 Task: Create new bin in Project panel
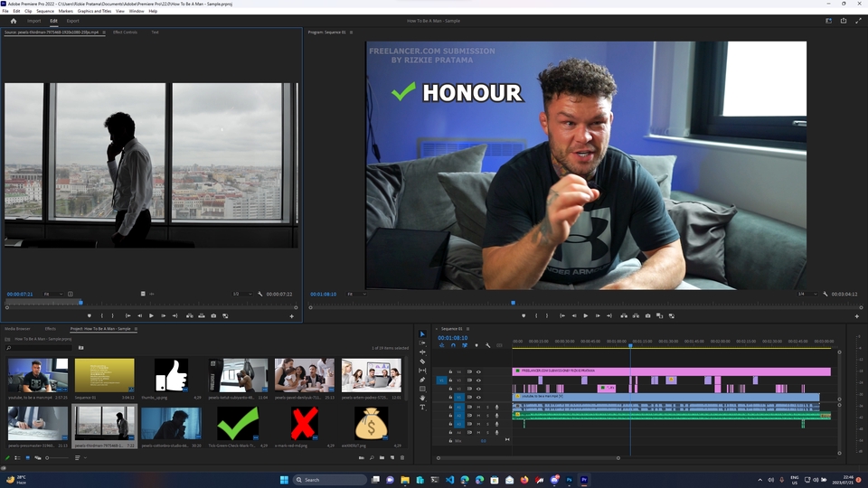(x=382, y=457)
